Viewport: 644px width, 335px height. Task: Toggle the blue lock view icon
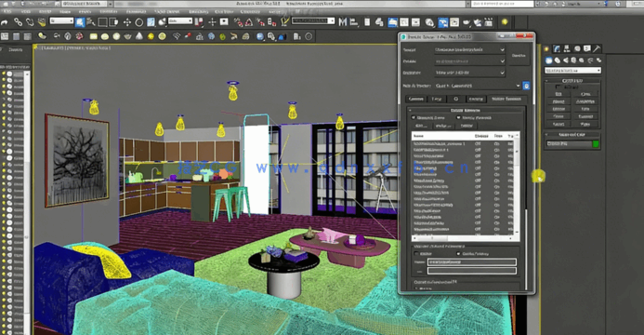pos(526,86)
